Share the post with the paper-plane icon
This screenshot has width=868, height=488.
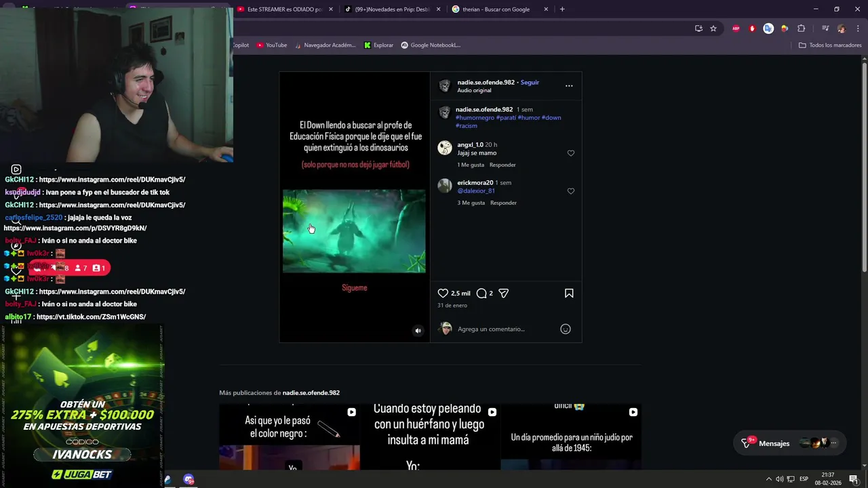[x=503, y=293]
